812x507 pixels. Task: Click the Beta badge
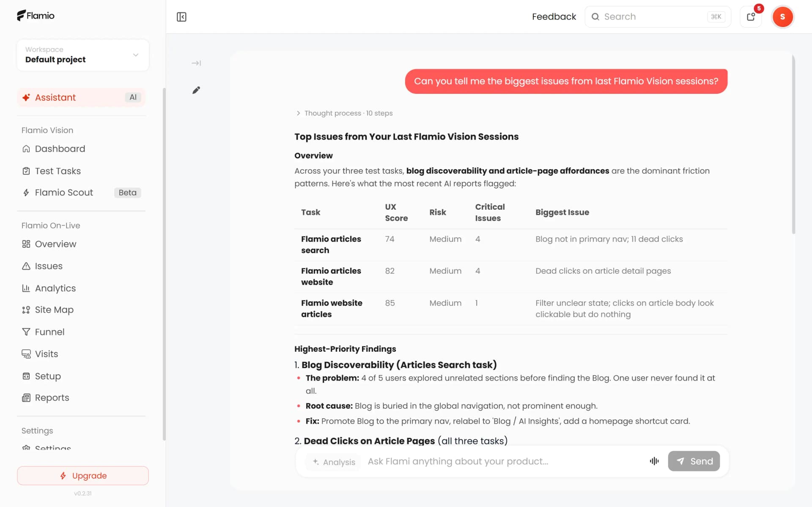[x=127, y=192]
